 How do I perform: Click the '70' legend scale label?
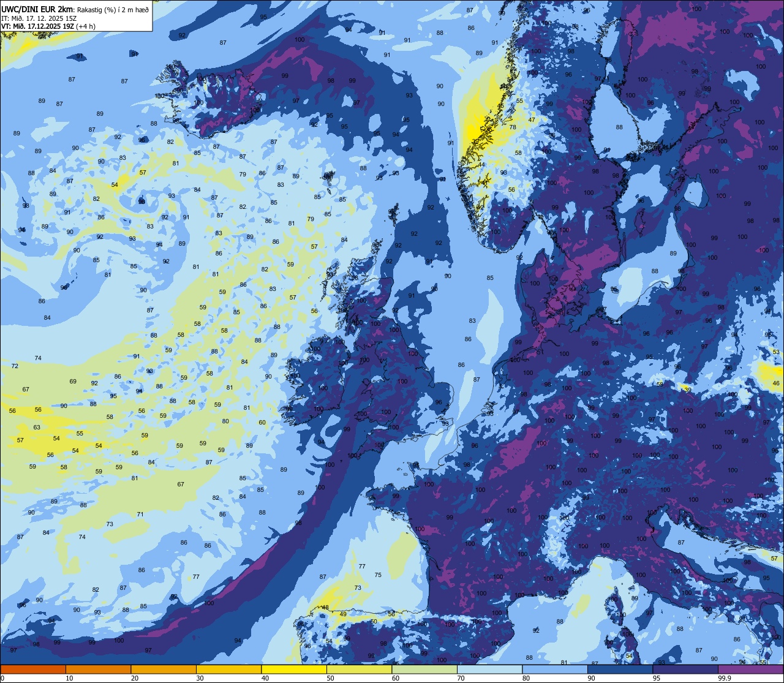(461, 678)
